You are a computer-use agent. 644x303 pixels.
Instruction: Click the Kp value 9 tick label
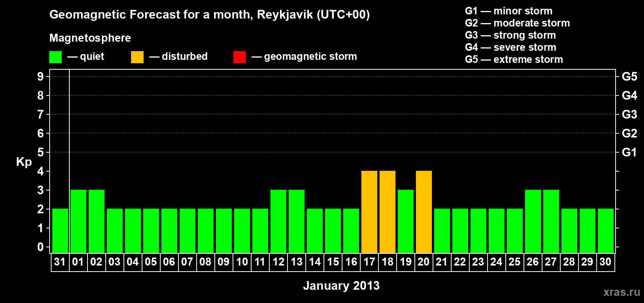[x=41, y=77]
